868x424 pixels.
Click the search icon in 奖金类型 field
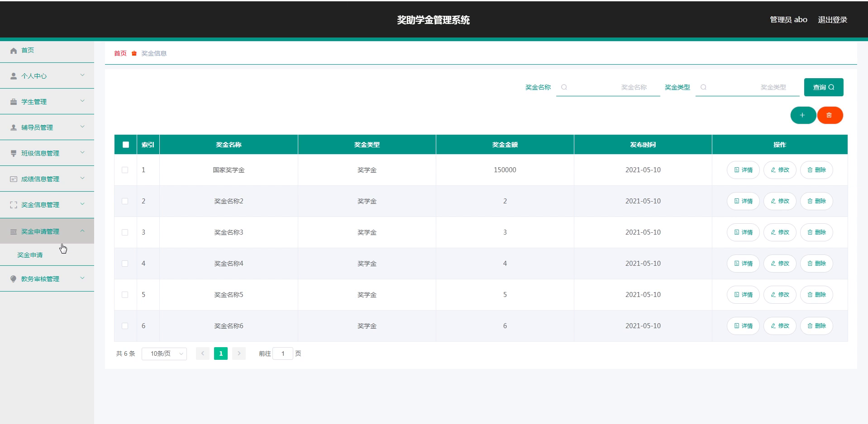pyautogui.click(x=703, y=87)
